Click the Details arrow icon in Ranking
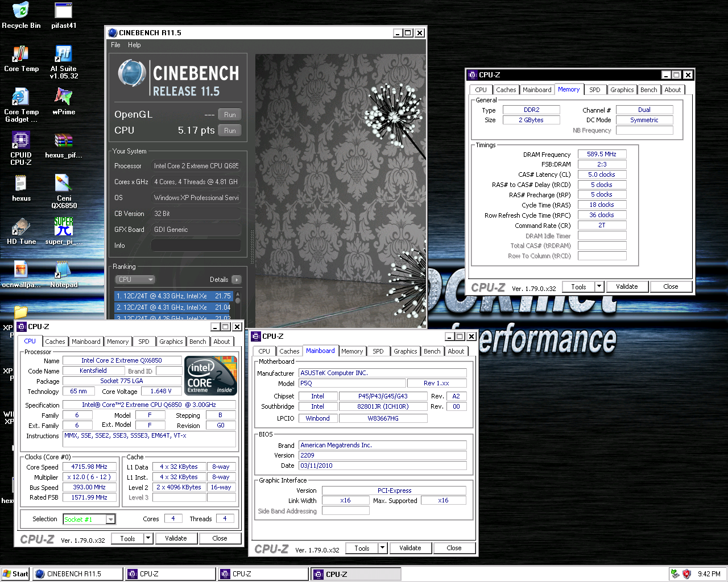 tap(236, 280)
